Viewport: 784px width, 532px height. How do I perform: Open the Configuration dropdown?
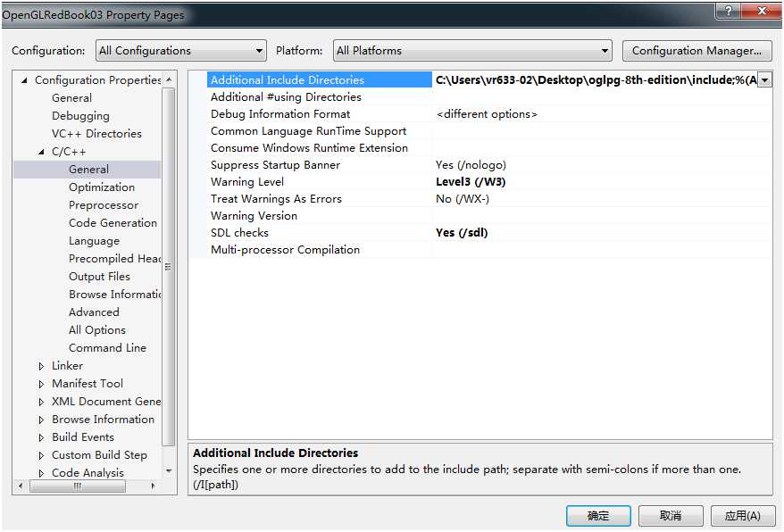181,51
